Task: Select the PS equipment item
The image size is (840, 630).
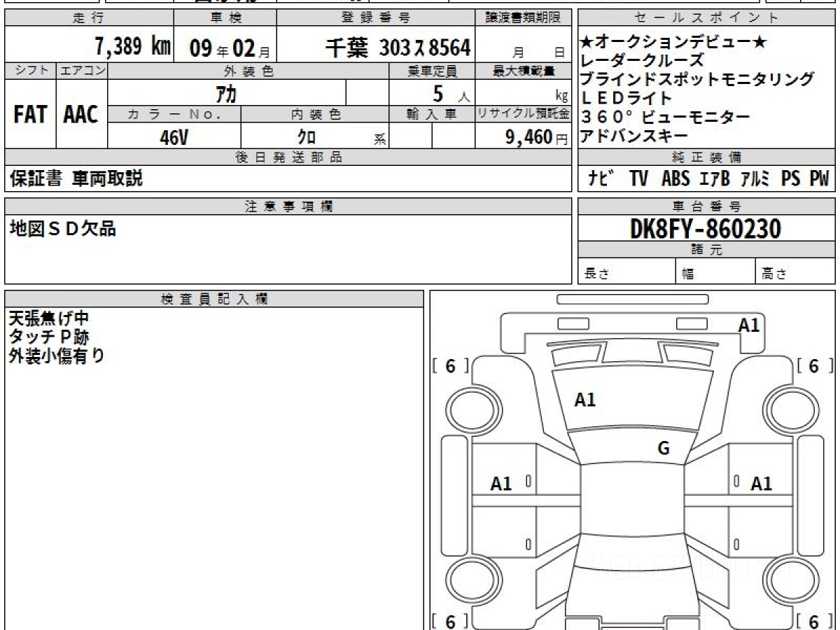Action: point(791,178)
